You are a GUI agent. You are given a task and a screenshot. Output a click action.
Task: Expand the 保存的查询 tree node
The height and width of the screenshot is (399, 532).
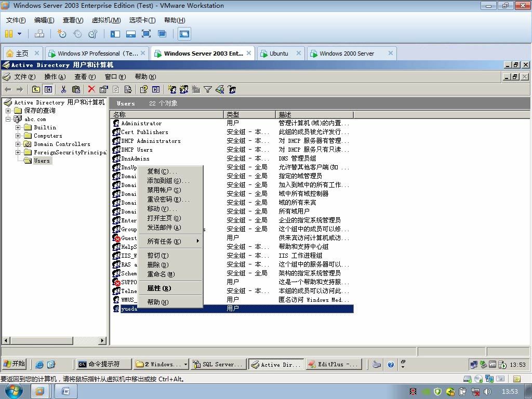[8, 111]
